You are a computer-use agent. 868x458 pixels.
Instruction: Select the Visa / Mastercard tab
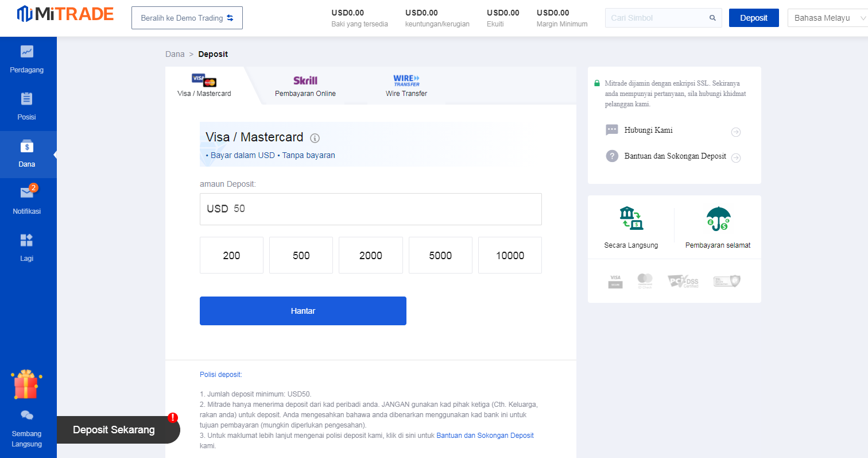pos(204,86)
